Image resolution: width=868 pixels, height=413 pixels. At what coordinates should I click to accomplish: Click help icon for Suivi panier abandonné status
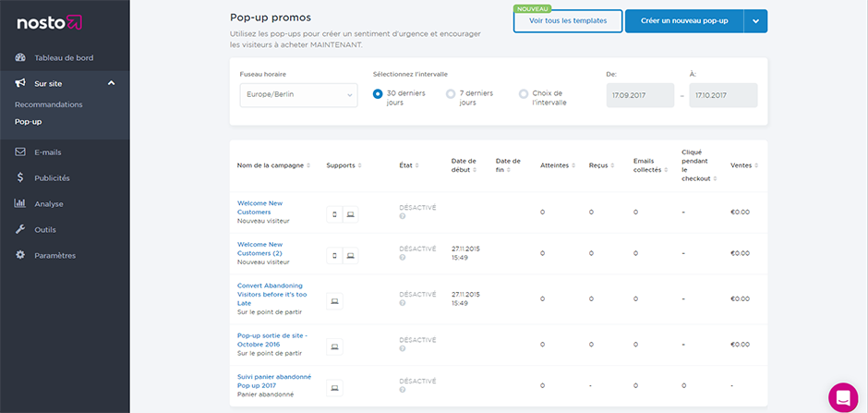point(403,390)
